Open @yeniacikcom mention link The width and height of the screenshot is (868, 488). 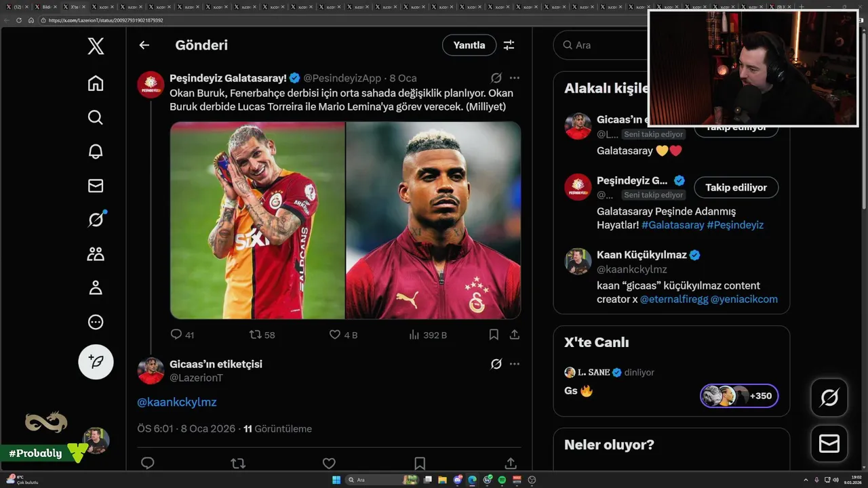coord(744,299)
